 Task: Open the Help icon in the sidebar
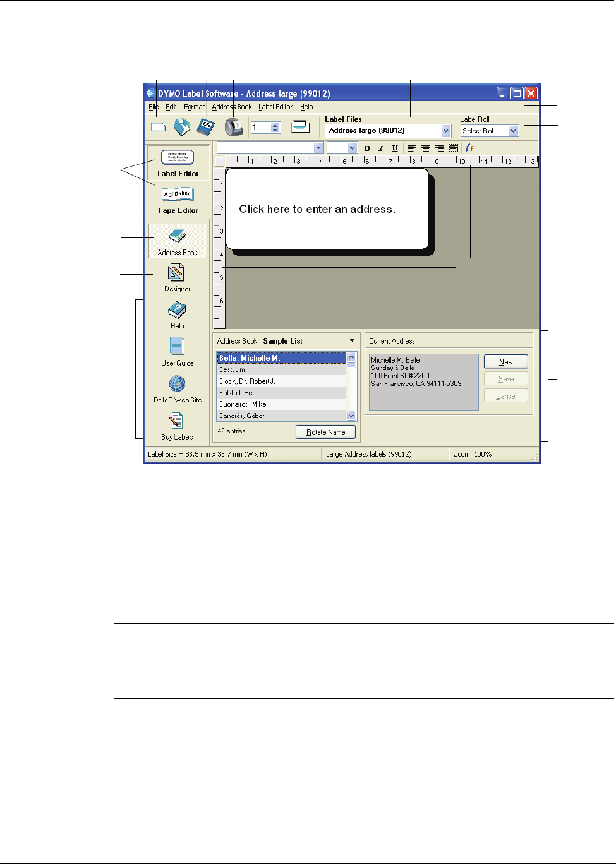coord(177,315)
